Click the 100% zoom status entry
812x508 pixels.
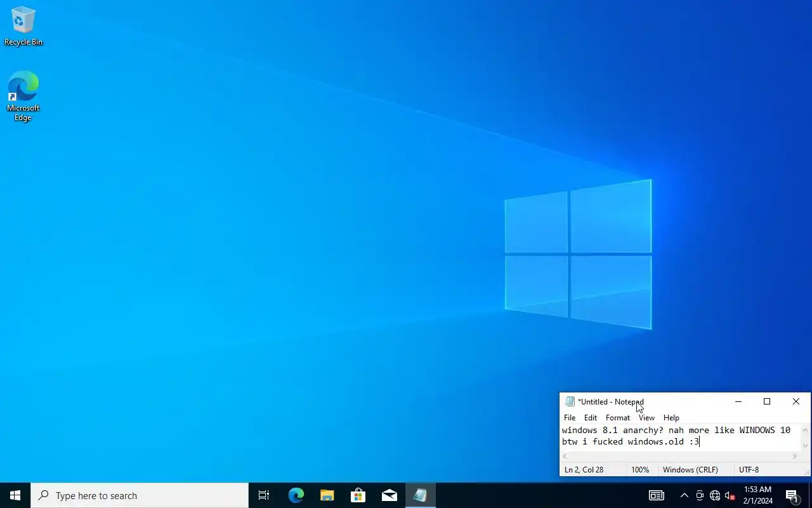click(x=640, y=470)
